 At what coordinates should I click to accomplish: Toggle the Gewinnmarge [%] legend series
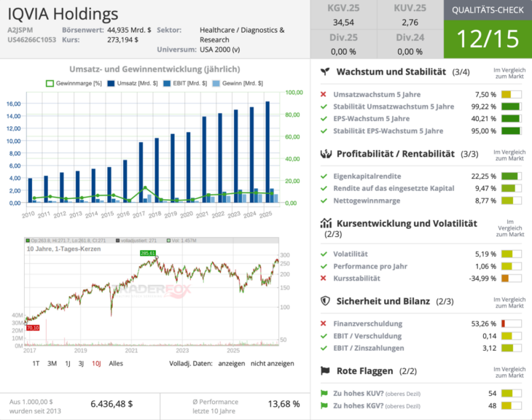[x=74, y=83]
